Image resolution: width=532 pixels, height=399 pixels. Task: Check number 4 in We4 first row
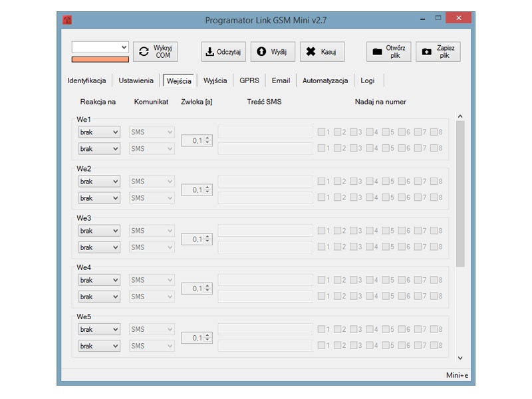click(x=370, y=280)
